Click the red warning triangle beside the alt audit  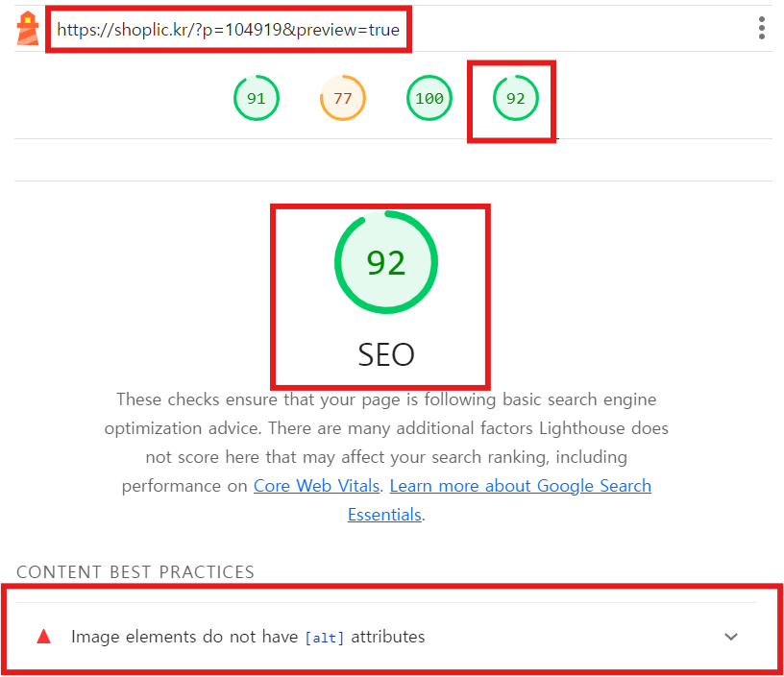43,636
